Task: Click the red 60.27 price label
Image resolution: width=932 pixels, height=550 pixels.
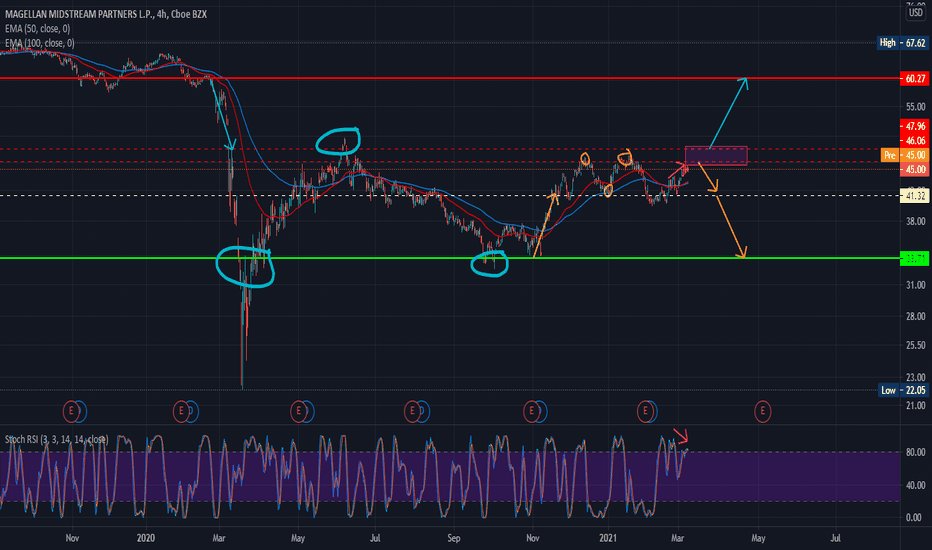Action: coord(915,78)
